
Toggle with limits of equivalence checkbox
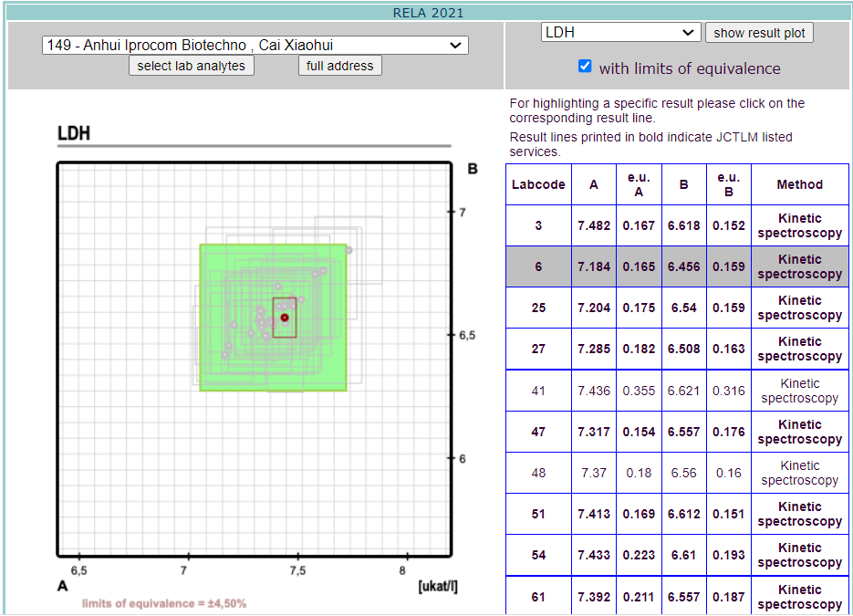click(585, 67)
